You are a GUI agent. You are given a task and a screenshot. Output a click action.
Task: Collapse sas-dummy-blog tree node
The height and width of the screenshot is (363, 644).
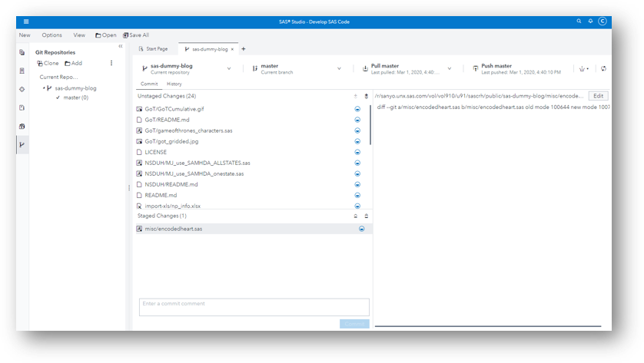tap(44, 88)
